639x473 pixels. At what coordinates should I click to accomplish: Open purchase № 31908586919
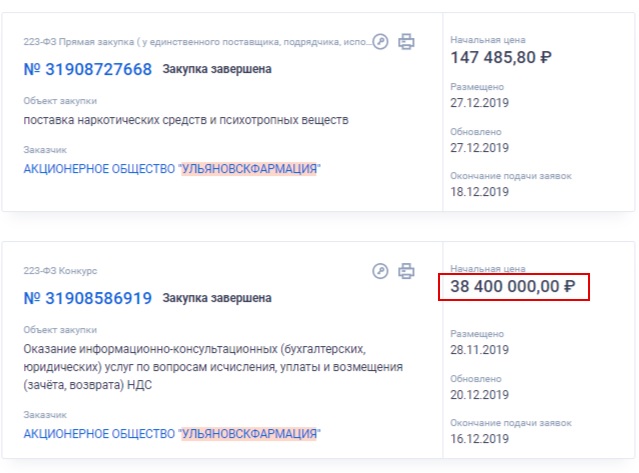pyautogui.click(x=88, y=298)
